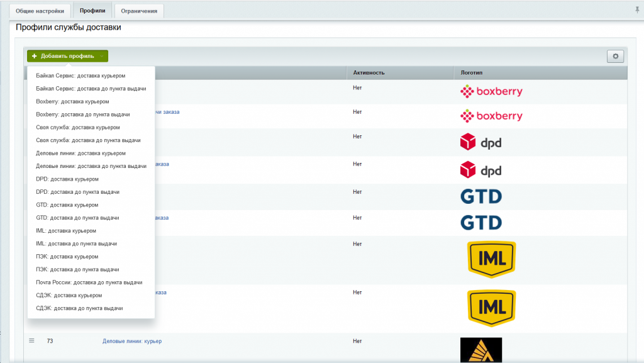Select СДЭК: доставка до пункта выдачи
Viewport: 644px width, 363px height.
click(79, 308)
